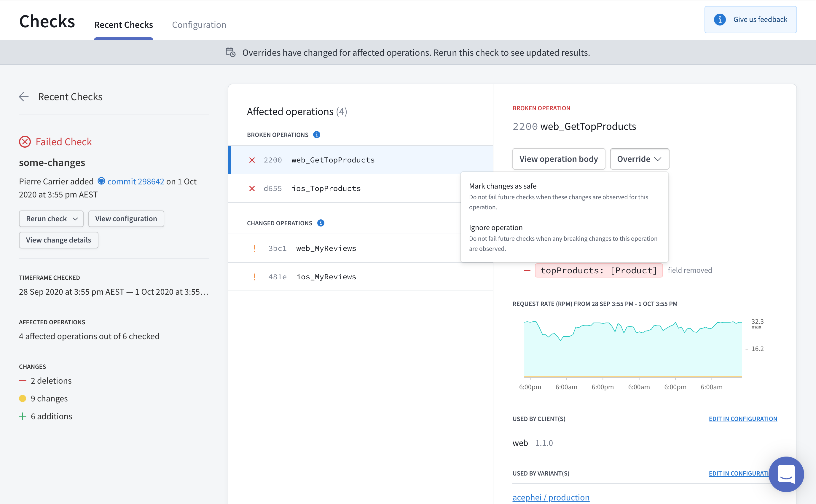This screenshot has height=504, width=816.
Task: Open the Recent Checks tab
Action: pos(123,25)
